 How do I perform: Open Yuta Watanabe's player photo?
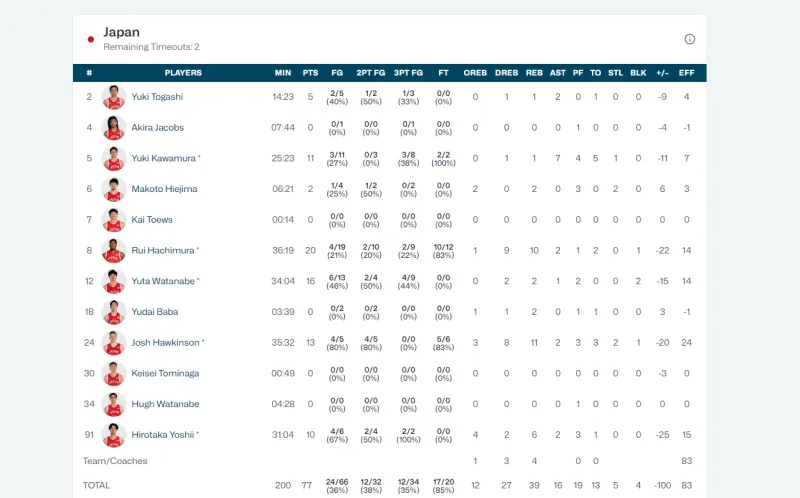tap(114, 281)
